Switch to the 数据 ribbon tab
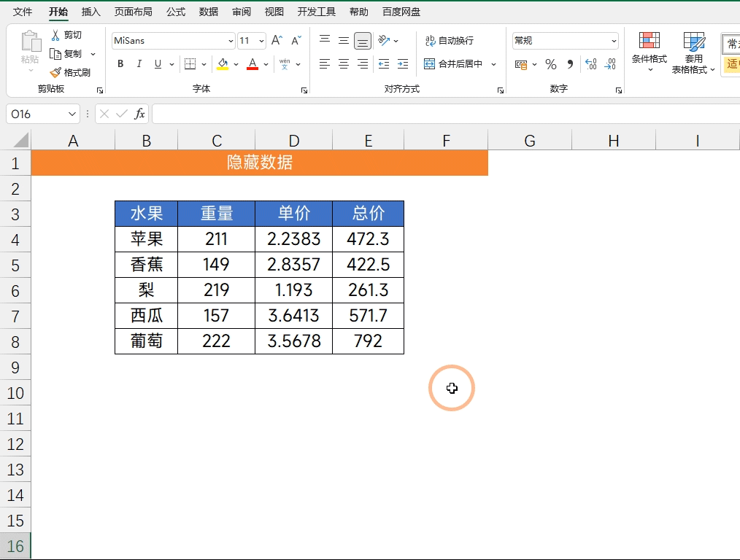740x560 pixels. pos(207,11)
